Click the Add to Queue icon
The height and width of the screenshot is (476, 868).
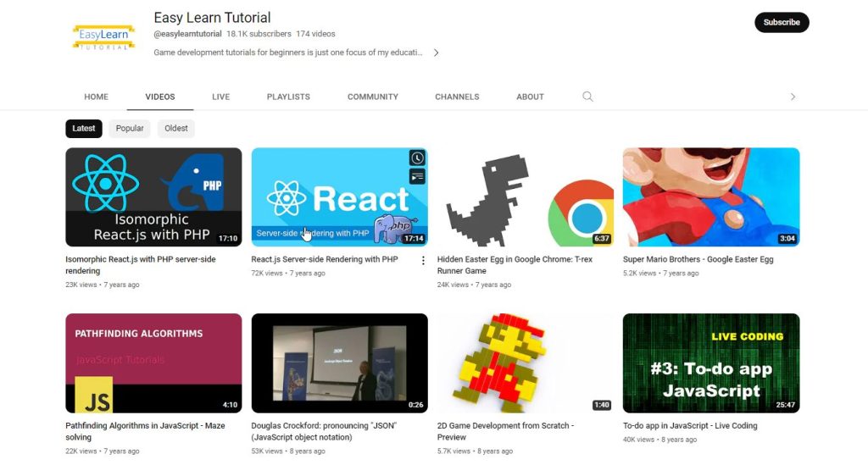[x=417, y=176]
